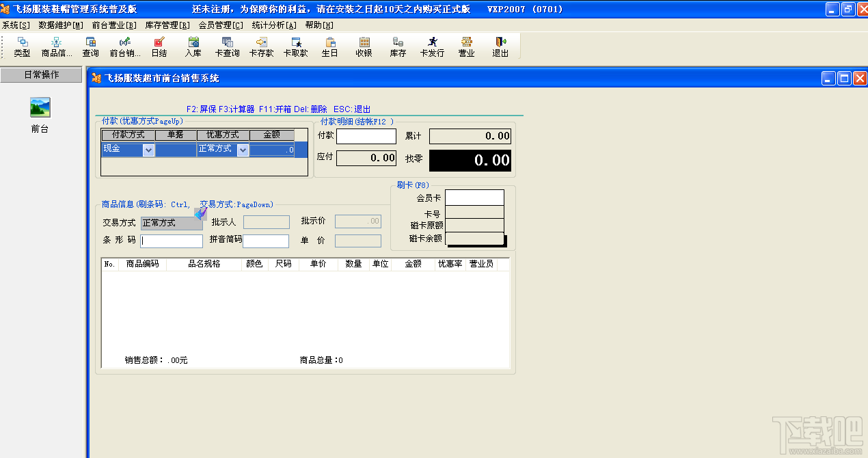The width and height of the screenshot is (868, 458).
Task: Open the 帮助[H] menu
Action: pos(319,25)
